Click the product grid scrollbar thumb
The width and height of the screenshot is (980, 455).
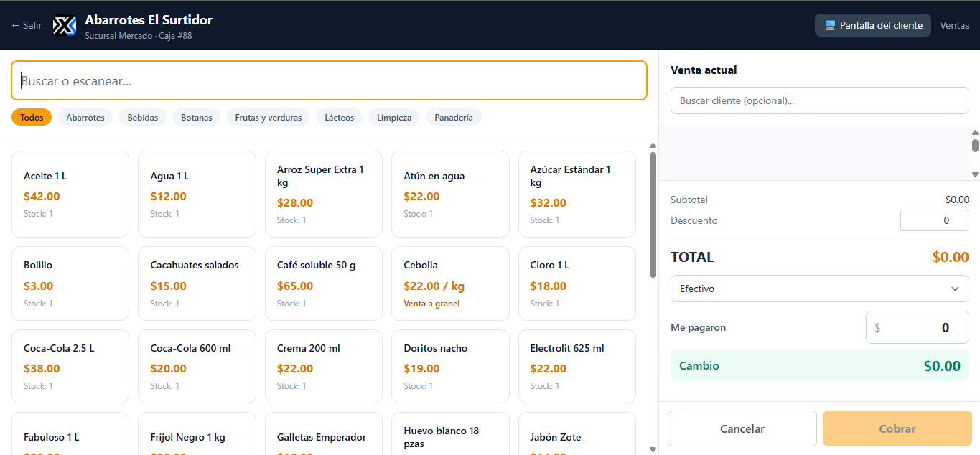[x=653, y=214]
